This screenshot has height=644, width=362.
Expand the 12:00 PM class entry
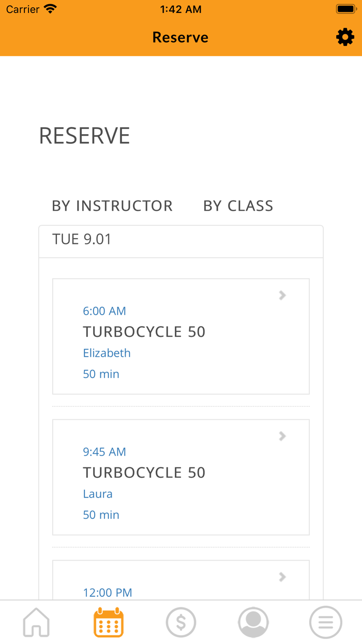tap(282, 577)
